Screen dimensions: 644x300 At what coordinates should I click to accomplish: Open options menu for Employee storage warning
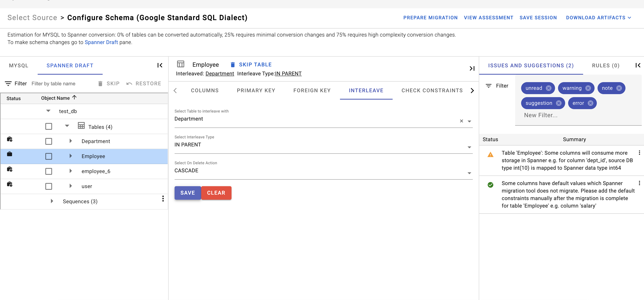(639, 153)
